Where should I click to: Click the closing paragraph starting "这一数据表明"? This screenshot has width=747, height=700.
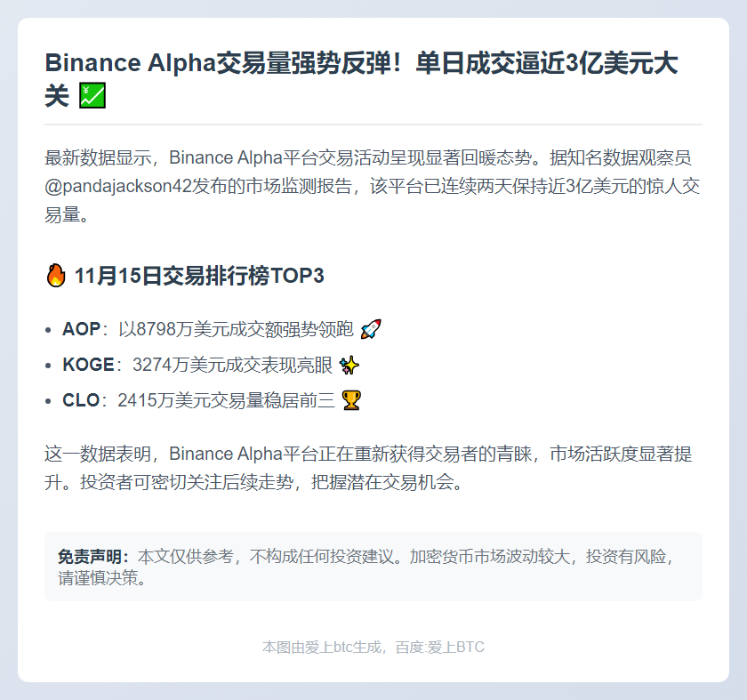point(368,470)
